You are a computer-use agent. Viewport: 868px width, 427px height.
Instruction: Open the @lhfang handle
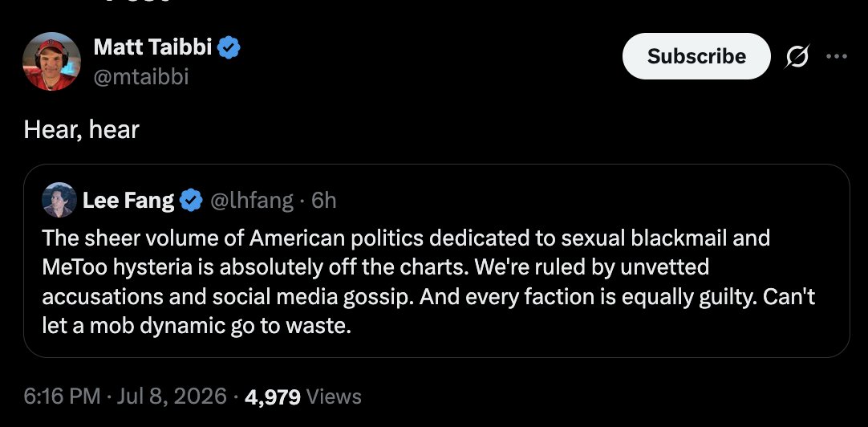(252, 200)
